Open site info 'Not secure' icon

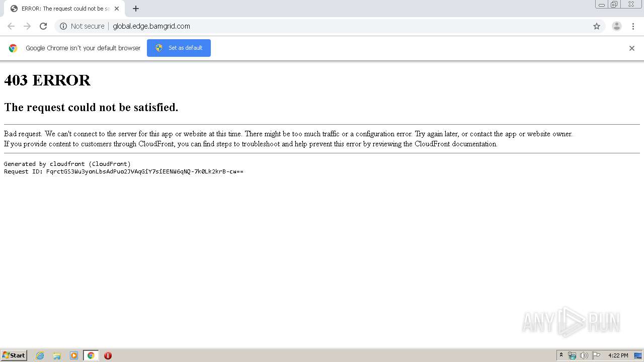click(x=63, y=26)
